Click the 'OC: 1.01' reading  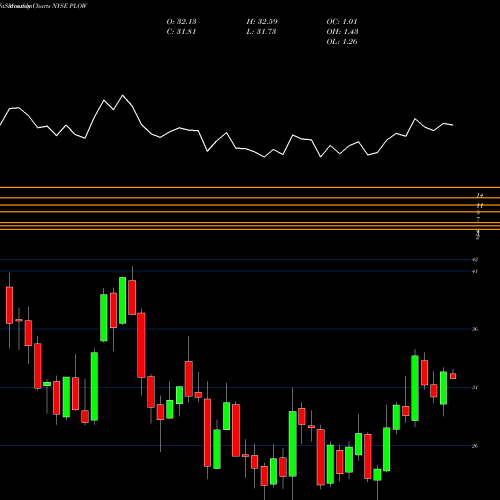pos(342,22)
